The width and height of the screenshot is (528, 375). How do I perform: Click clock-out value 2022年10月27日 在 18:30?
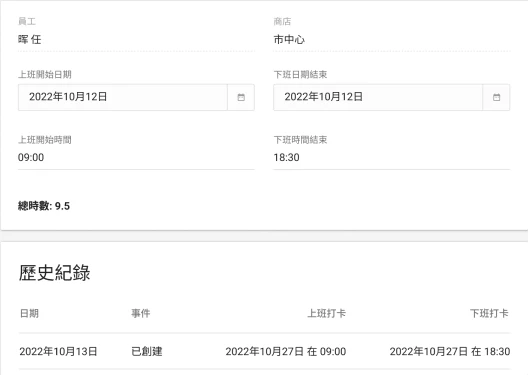[450, 351]
